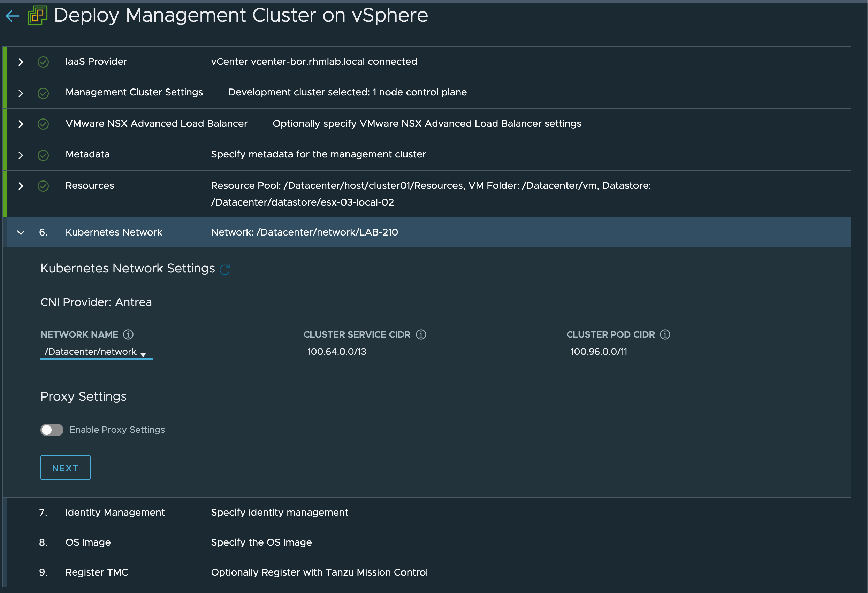The image size is (868, 593).
Task: Click the back arrow icon
Action: [12, 16]
